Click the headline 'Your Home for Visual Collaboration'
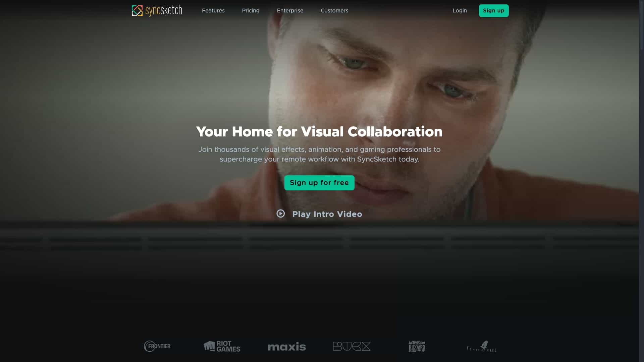The height and width of the screenshot is (362, 644). (319, 132)
